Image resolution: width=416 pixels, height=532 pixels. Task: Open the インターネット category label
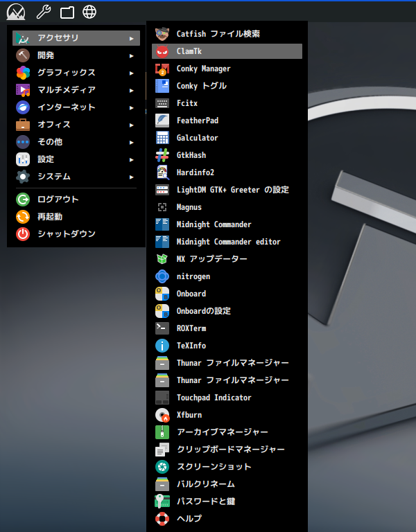67,107
